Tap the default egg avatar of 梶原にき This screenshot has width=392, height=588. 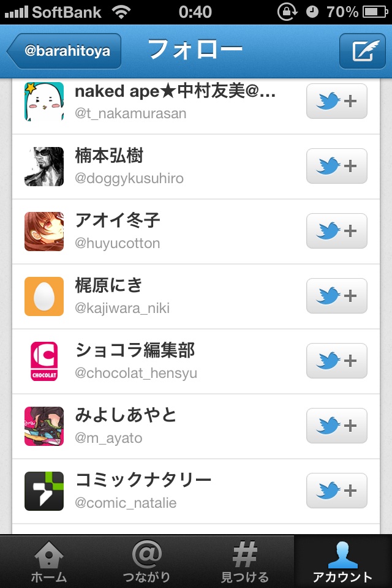point(44,296)
